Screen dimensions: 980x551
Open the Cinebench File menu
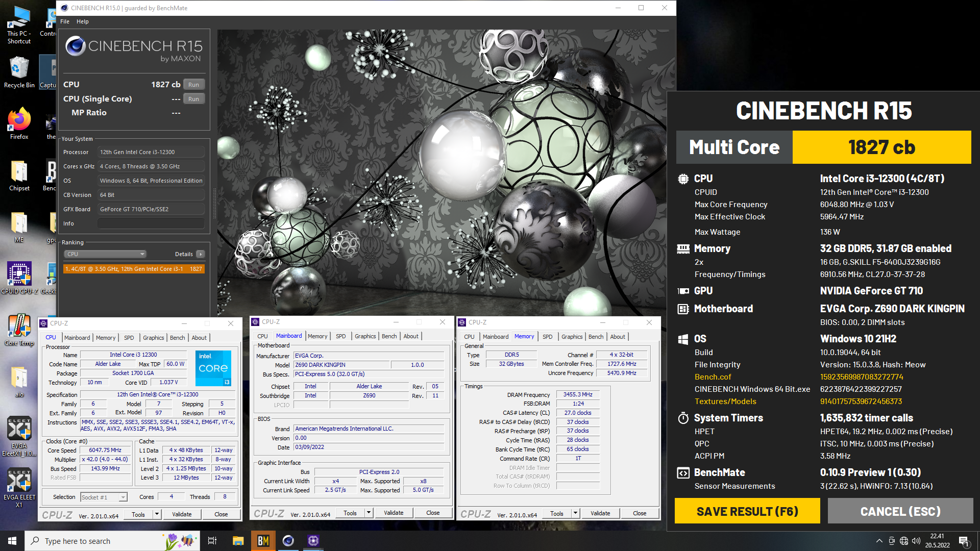pyautogui.click(x=65, y=21)
